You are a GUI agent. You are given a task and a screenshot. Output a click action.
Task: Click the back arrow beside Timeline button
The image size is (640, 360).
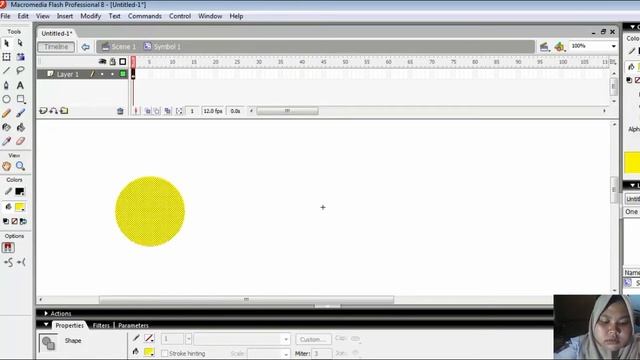85,47
